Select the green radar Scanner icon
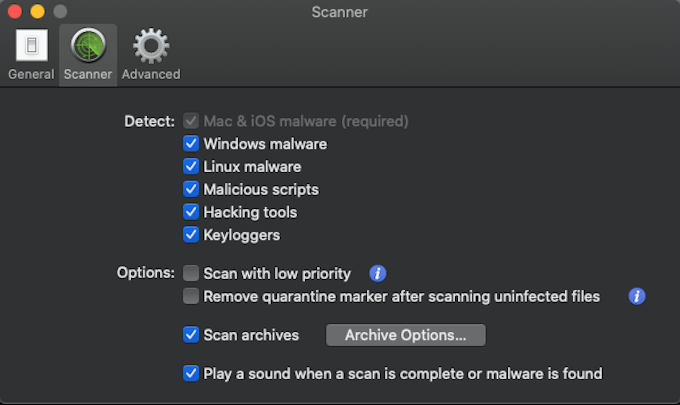The image size is (680, 405). tap(88, 45)
